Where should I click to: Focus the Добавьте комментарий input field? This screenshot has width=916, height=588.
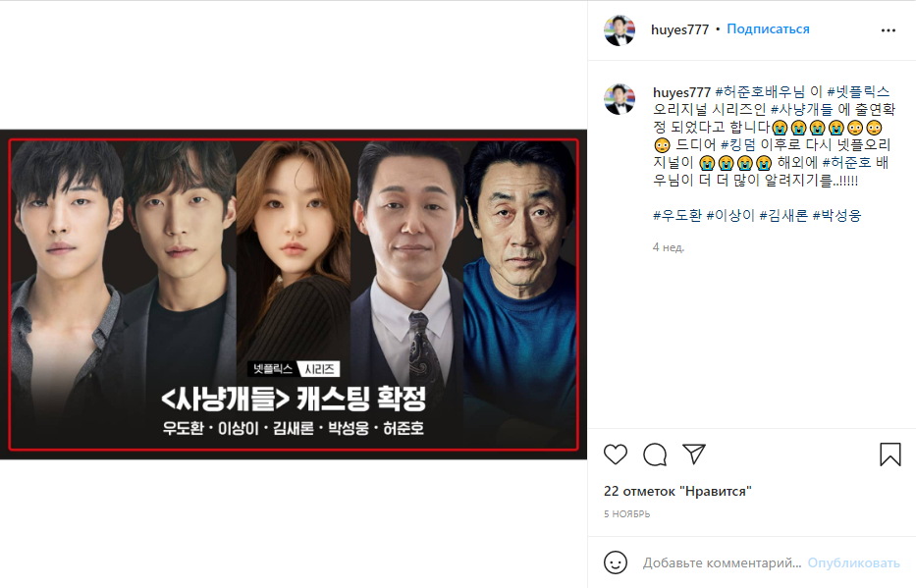[x=722, y=562]
